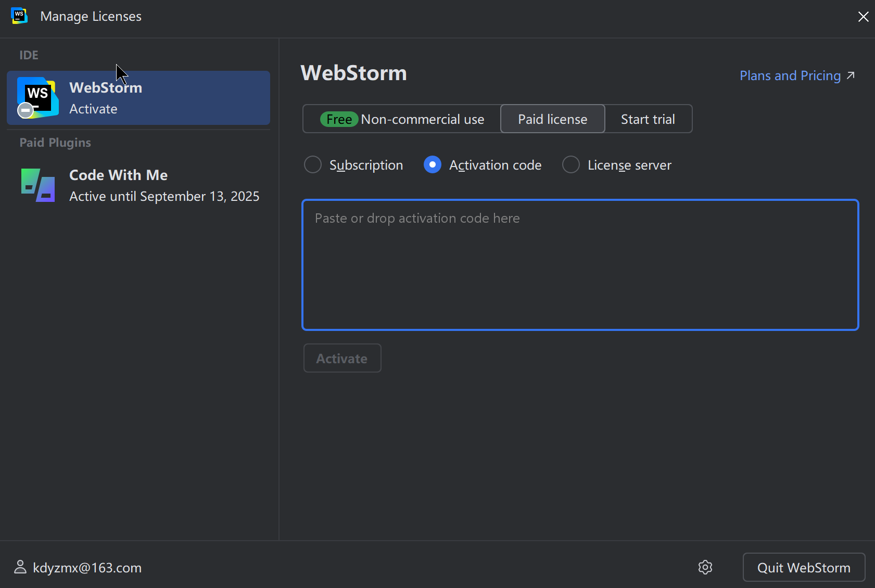Click the WebStorm WS product icon

click(x=37, y=97)
